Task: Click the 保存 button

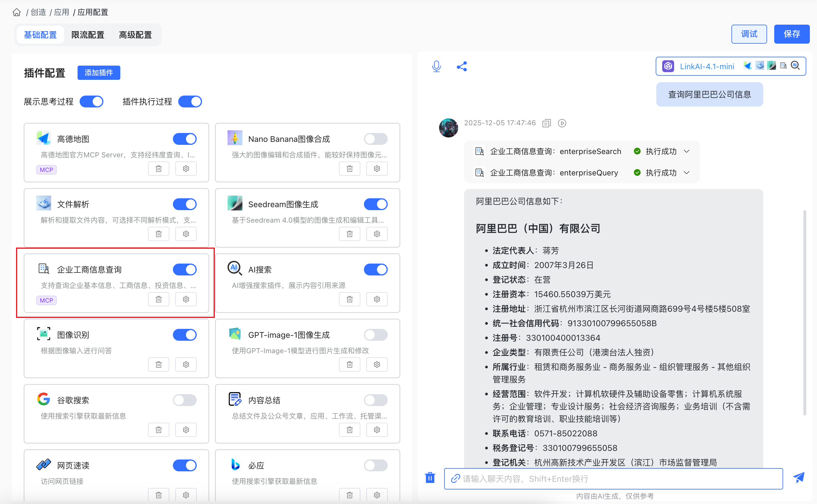Action: pos(791,34)
